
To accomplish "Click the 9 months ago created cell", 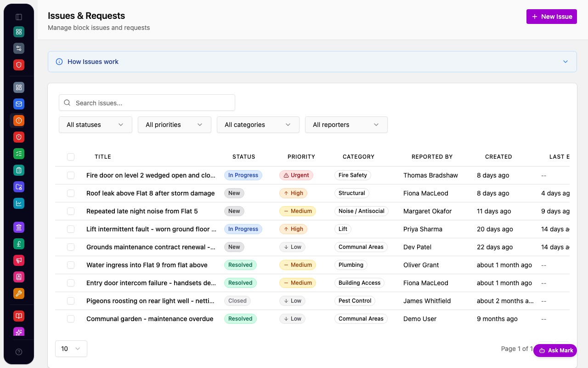I will click(497, 319).
